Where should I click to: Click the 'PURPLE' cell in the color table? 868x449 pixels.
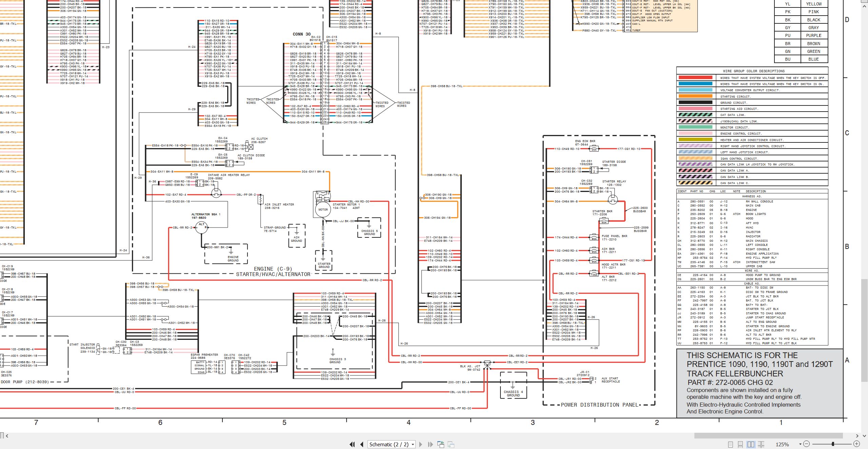[813, 36]
